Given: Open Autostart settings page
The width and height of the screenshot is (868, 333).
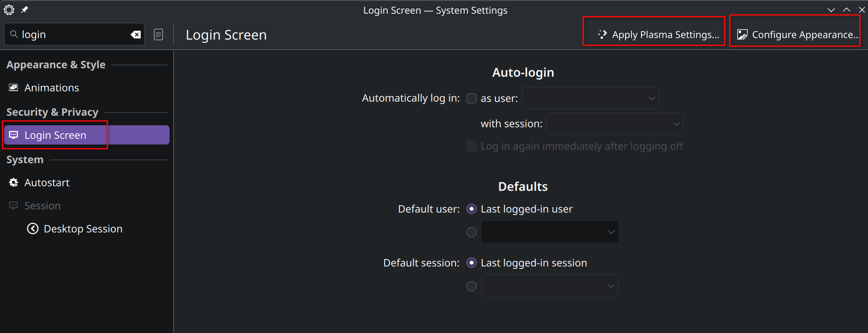Looking at the screenshot, I should 47,183.
